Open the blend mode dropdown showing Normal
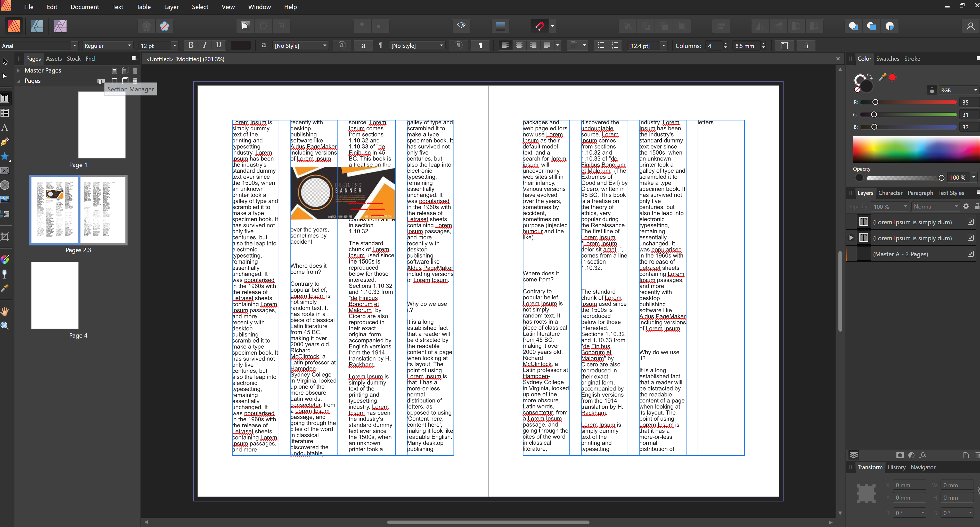This screenshot has height=527, width=980. click(935, 206)
